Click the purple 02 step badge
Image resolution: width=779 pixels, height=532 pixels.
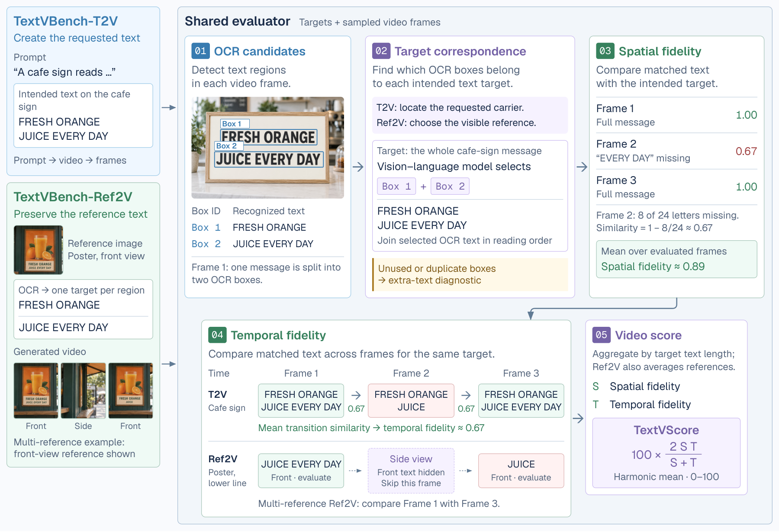381,51
